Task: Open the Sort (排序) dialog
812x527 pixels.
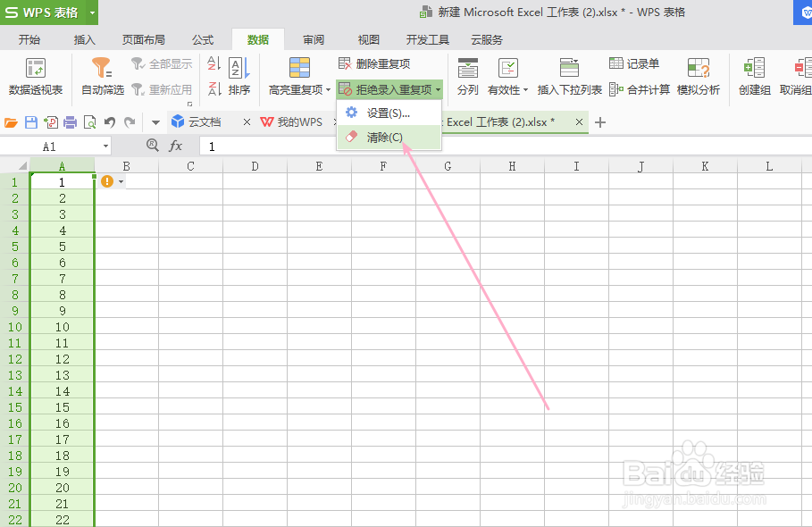Action: (x=239, y=76)
